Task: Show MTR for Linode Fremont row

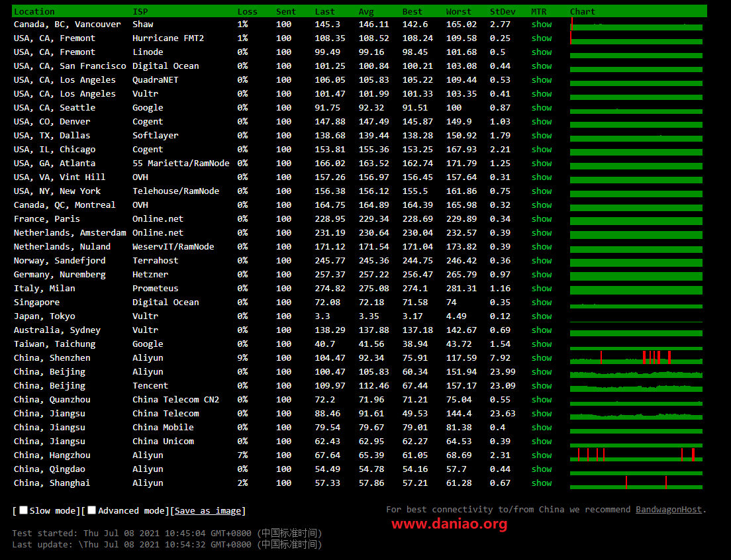Action: 541,52
